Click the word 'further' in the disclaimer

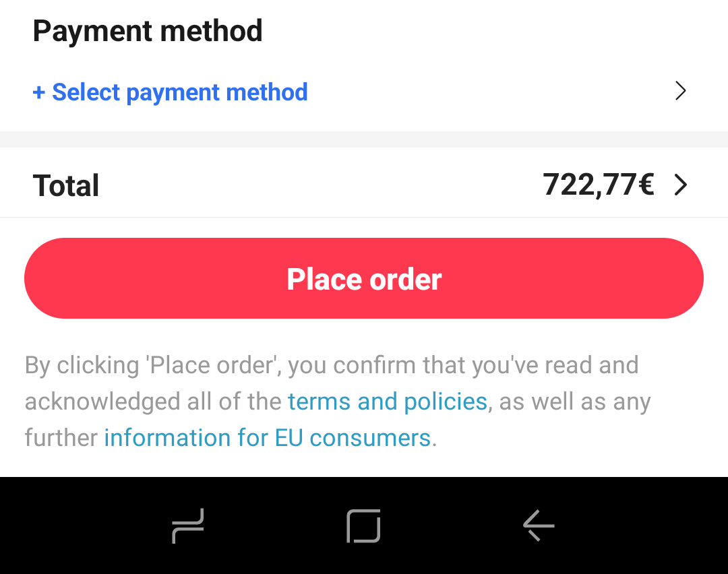[61, 438]
